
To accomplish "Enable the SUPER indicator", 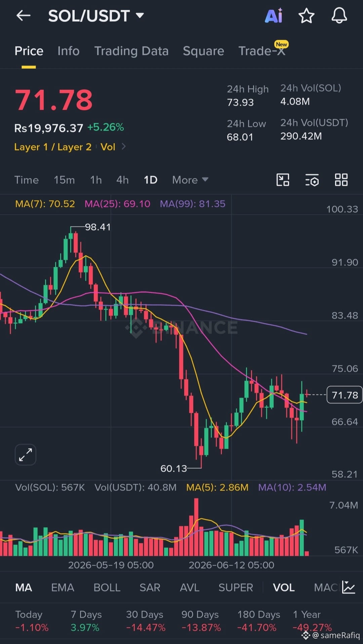I will point(236,587).
